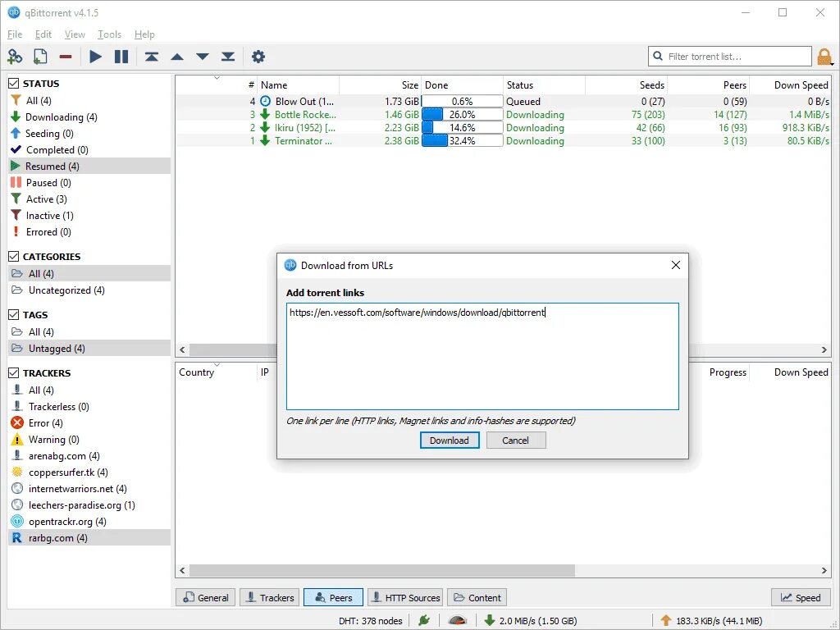This screenshot has height=630, width=840.
Task: Click the Pause icon in toolbar
Action: (x=121, y=57)
